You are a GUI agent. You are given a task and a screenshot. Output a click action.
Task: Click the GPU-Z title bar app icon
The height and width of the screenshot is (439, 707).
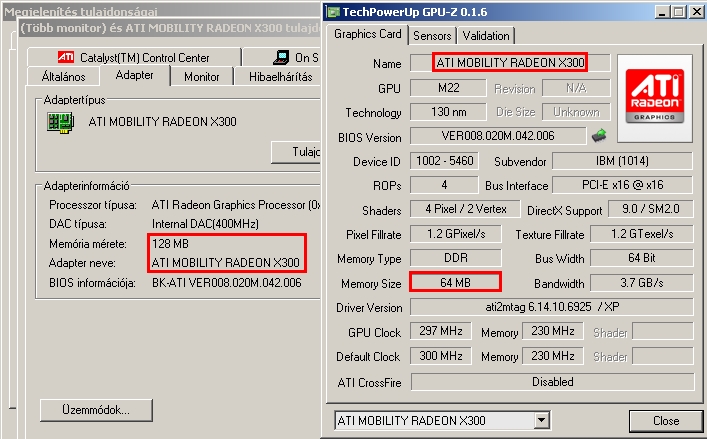(x=333, y=12)
